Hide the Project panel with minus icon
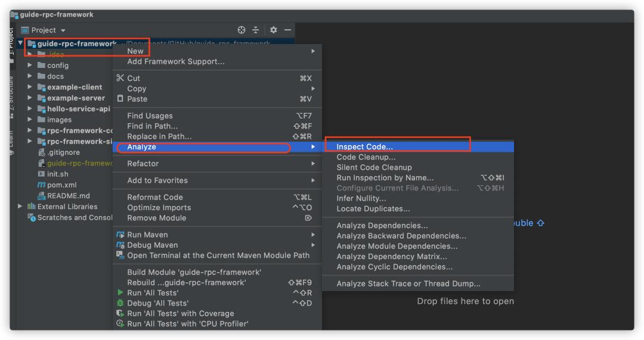Image resolution: width=644 pixels, height=340 pixels. click(287, 30)
